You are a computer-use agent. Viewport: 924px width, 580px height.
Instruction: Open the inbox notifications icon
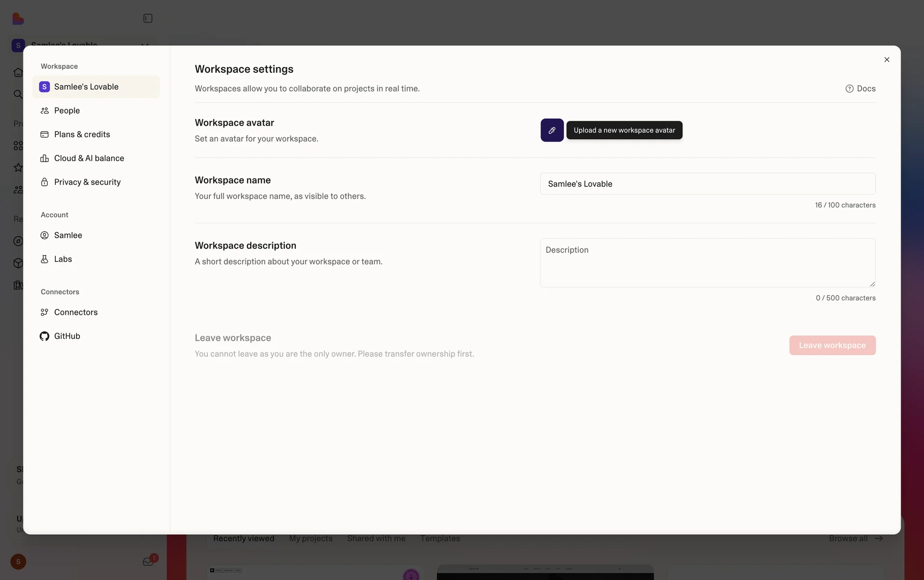point(148,562)
